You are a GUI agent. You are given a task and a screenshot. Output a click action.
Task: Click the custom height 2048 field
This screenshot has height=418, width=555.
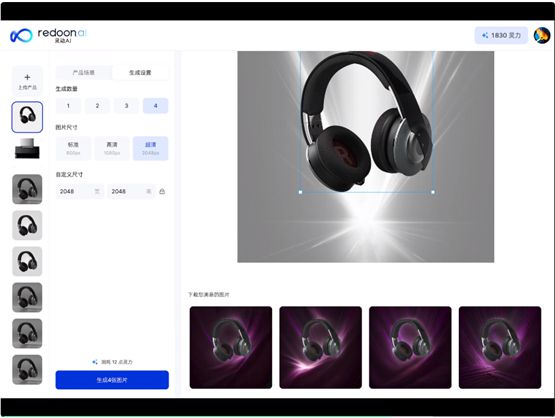click(x=131, y=191)
